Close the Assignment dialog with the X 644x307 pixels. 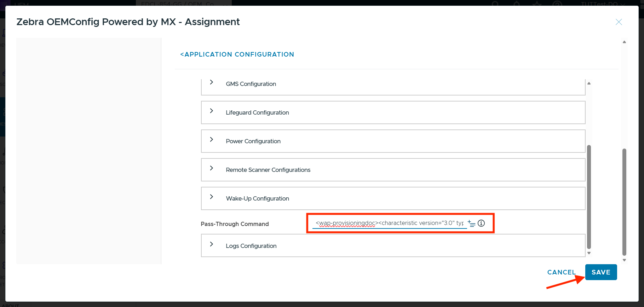pos(619,22)
